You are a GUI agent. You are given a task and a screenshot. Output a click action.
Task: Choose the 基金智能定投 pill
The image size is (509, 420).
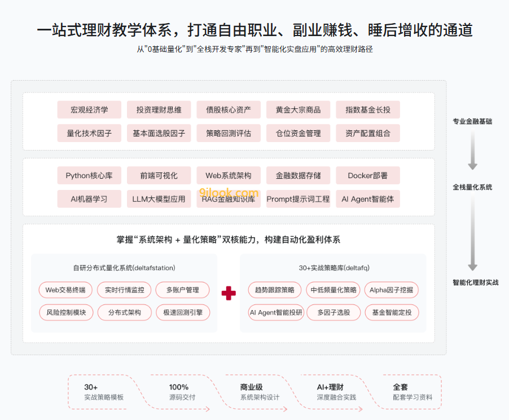click(392, 312)
